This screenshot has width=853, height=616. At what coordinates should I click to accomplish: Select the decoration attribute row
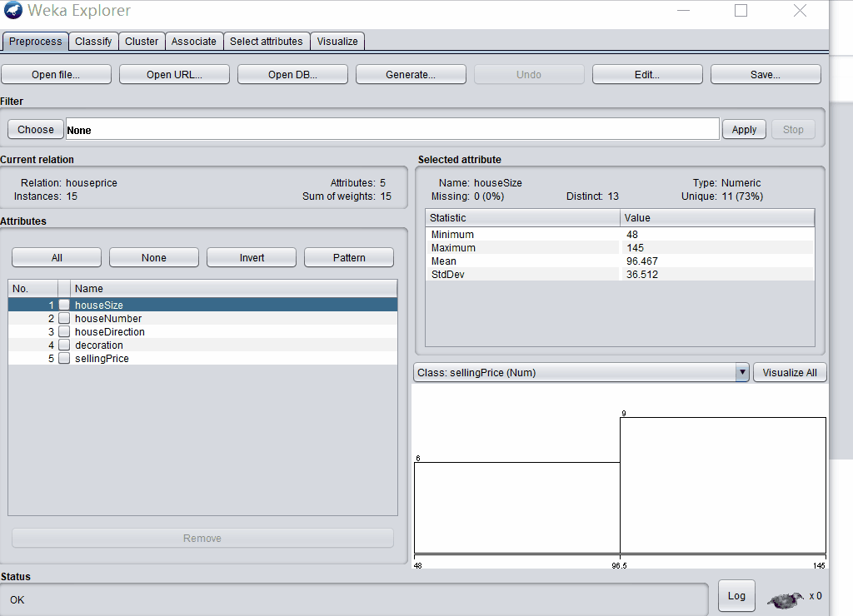point(203,345)
